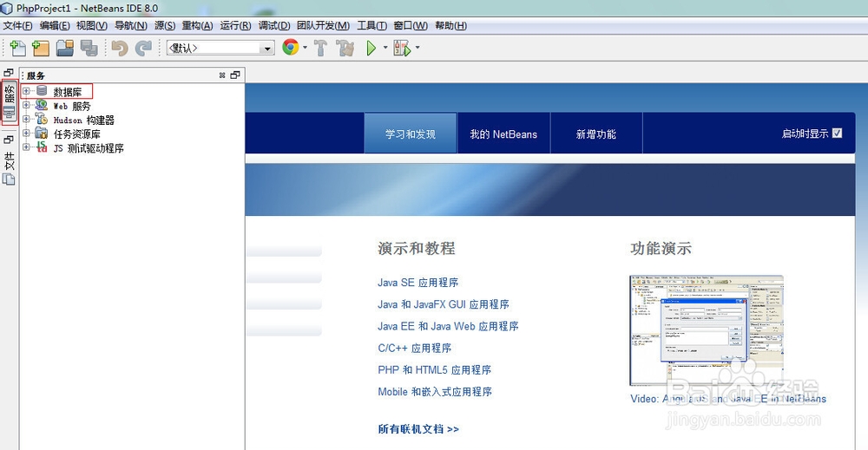Select the 任务资源库 tree row label
The width and height of the screenshot is (868, 450).
point(77,134)
